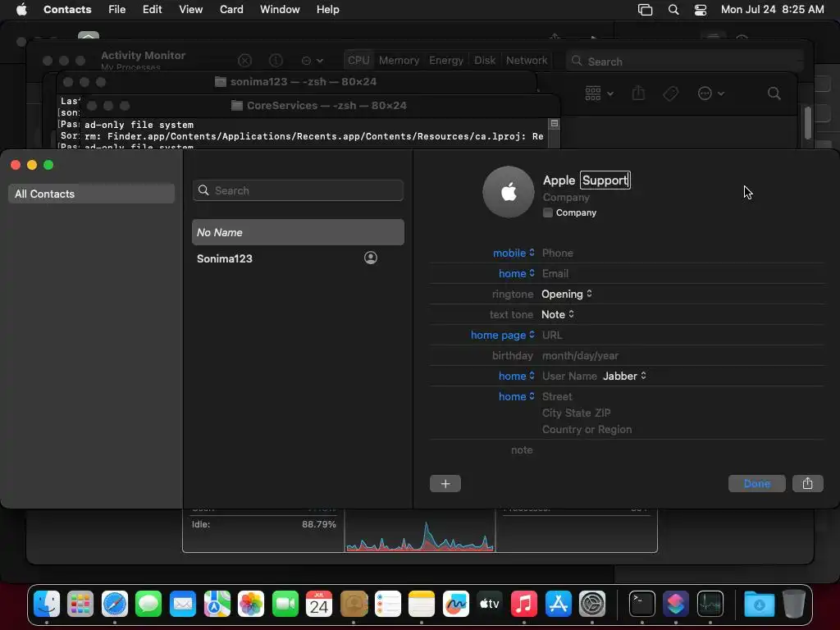
Task: Select All Contacts in the sidebar
Action: 92,194
